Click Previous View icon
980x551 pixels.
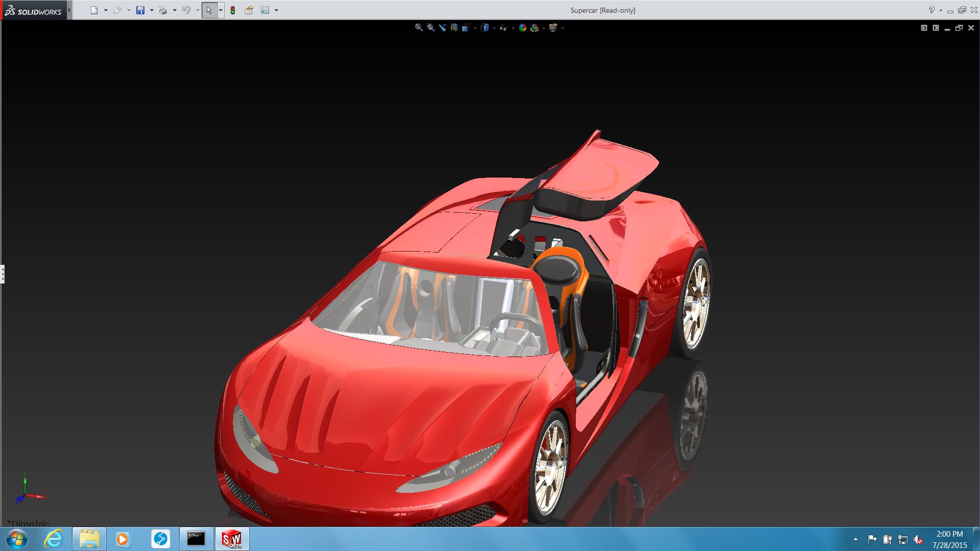point(442,28)
